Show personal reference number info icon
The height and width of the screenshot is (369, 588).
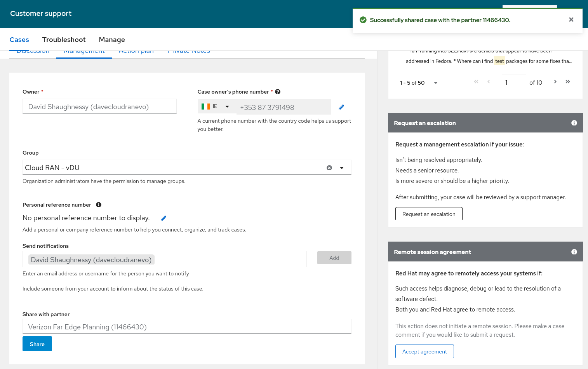click(x=99, y=205)
